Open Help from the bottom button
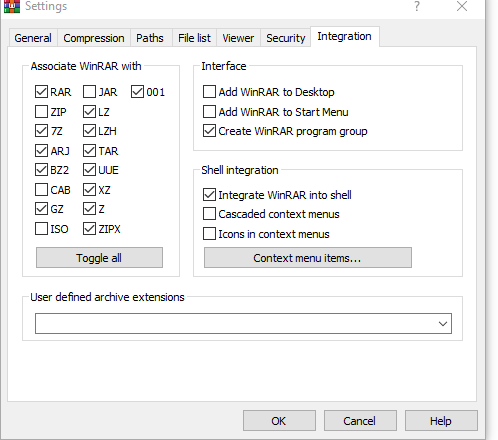This screenshot has width=498, height=440. coord(441,421)
